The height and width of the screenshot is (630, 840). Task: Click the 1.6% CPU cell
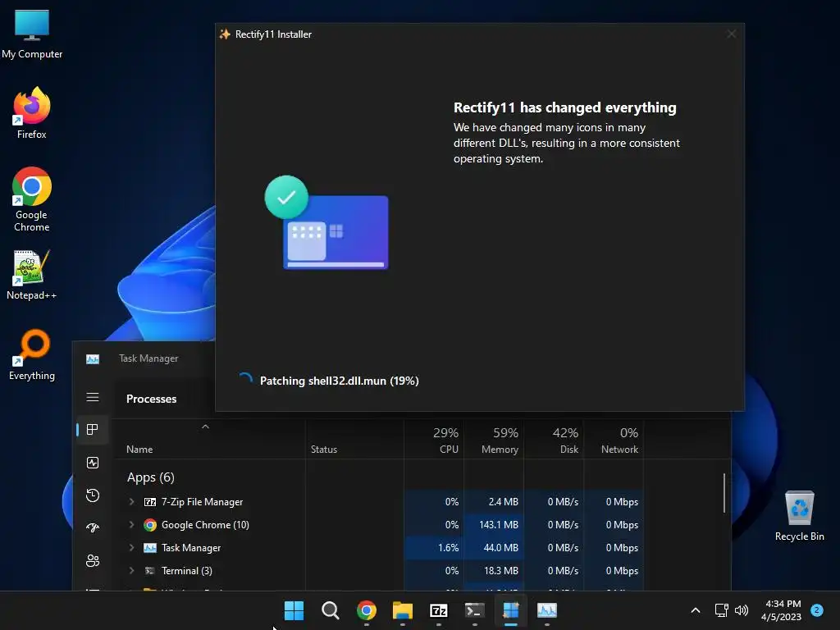pos(434,547)
